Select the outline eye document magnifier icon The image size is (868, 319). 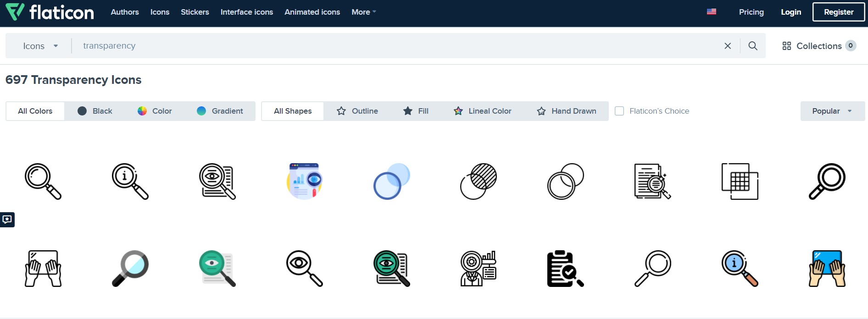point(217,181)
